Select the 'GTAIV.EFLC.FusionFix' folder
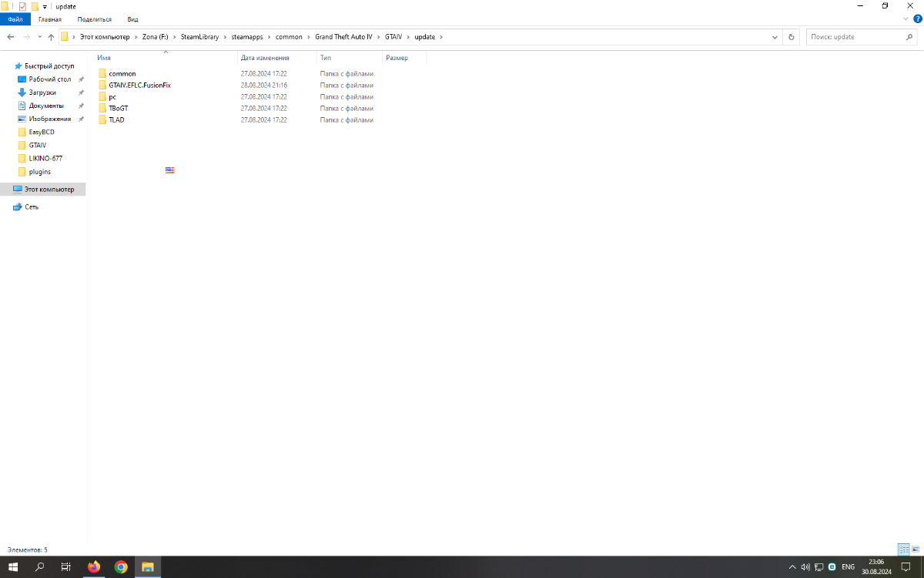The height and width of the screenshot is (578, 924). 139,86
